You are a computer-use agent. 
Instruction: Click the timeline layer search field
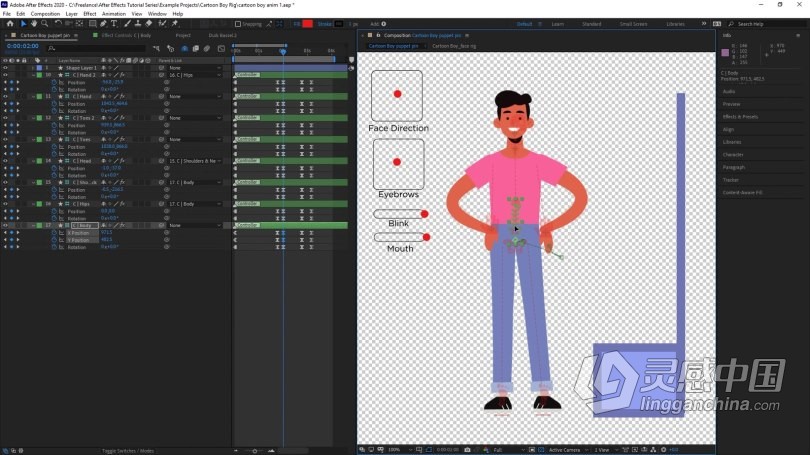[x=96, y=49]
